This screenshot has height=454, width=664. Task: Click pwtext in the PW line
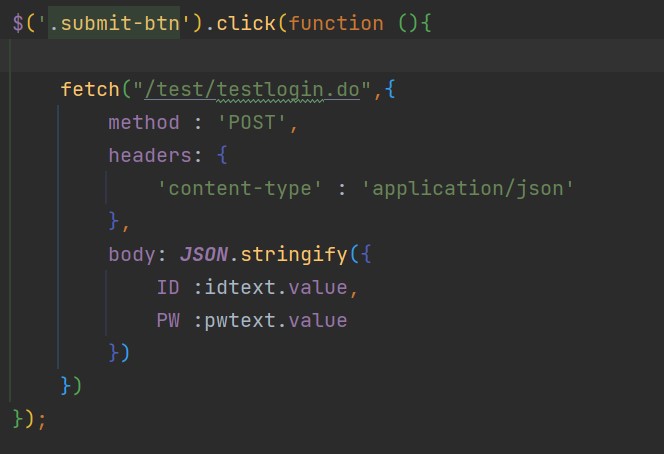click(240, 321)
